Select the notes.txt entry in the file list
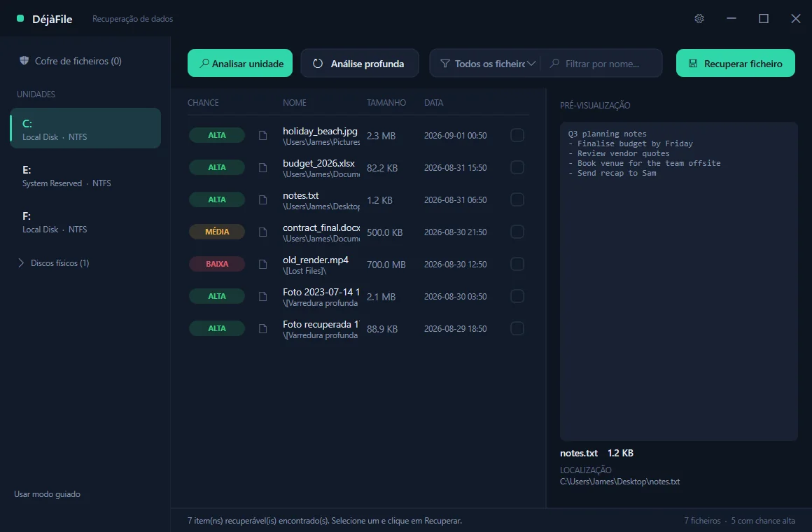The height and width of the screenshot is (532, 812). tap(300, 195)
